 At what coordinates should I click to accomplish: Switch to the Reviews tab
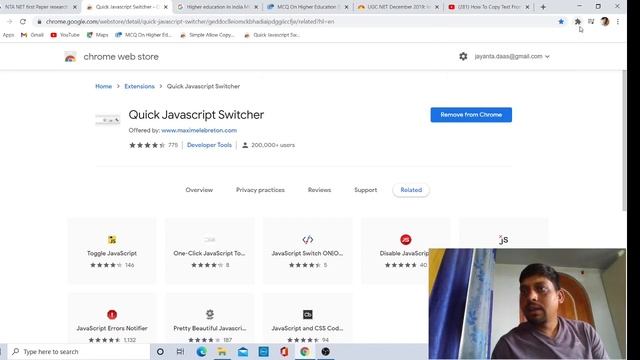(319, 190)
